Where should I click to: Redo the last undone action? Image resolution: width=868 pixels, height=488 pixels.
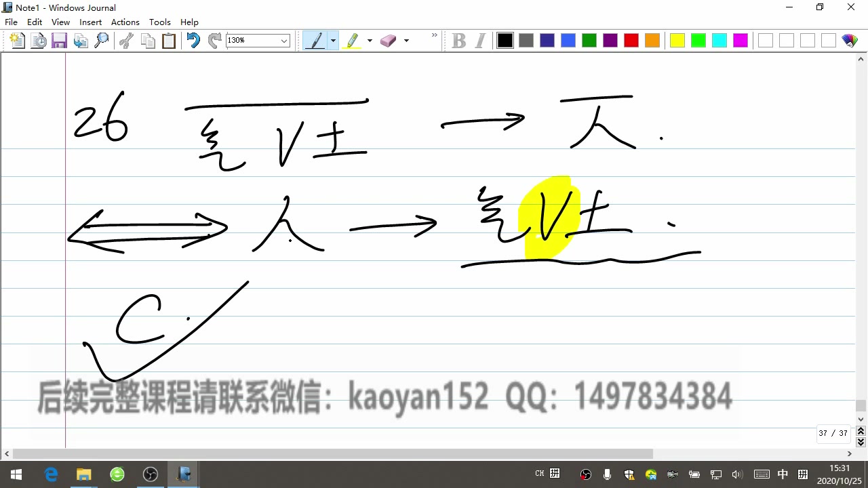(x=215, y=41)
